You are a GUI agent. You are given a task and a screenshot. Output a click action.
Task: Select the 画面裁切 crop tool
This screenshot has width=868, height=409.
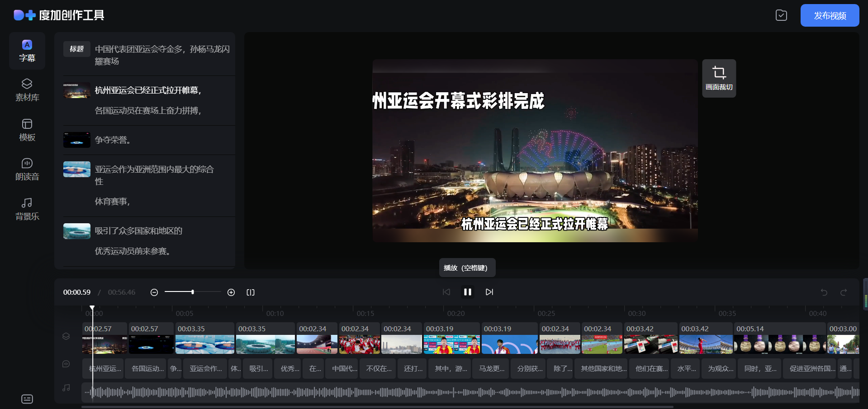(x=719, y=78)
